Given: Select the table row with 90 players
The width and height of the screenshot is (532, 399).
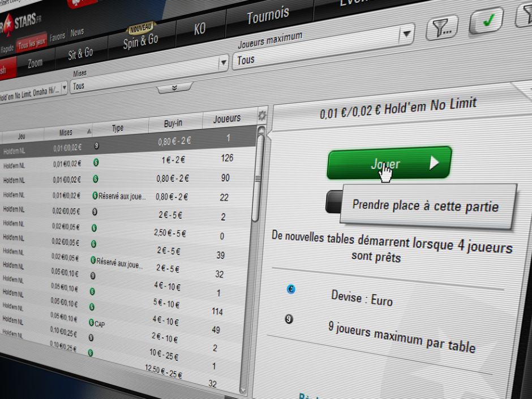Looking at the screenshot, I should (127, 179).
